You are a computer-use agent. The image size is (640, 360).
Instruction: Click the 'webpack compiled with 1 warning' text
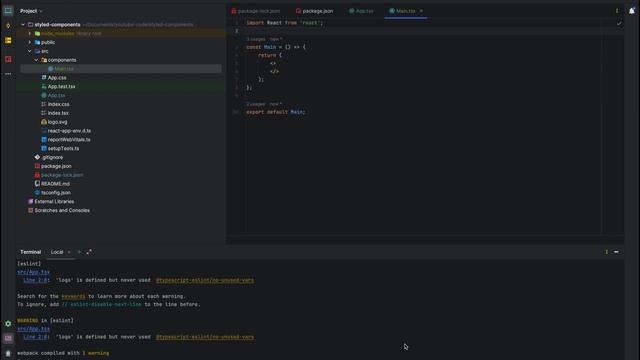coord(63,353)
